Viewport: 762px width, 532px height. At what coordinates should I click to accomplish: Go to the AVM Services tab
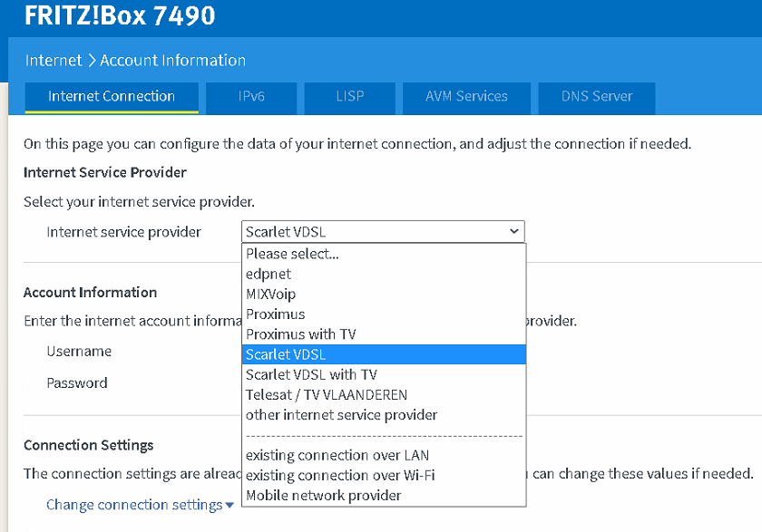(x=466, y=96)
